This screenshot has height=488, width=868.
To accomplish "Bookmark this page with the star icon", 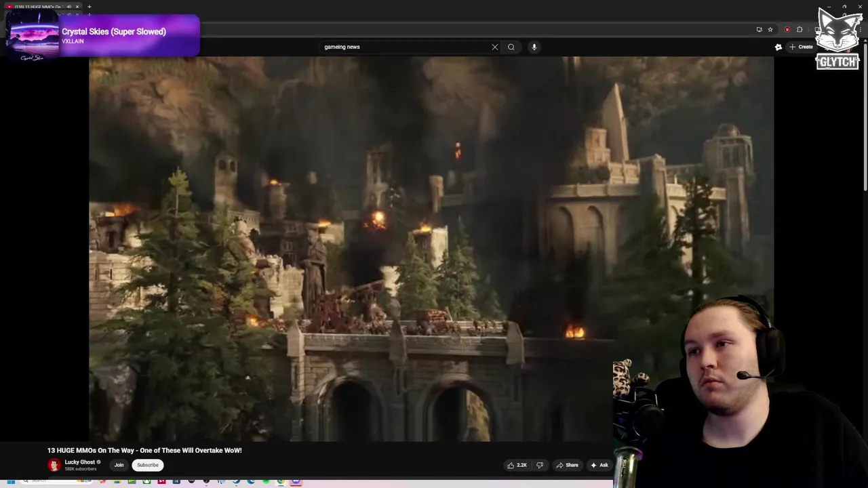I will [770, 29].
